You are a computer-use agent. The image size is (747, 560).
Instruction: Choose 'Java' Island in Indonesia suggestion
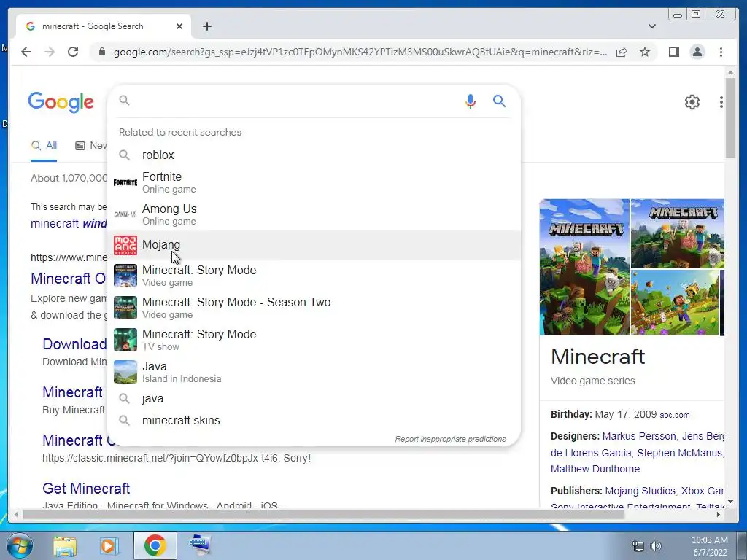point(314,372)
